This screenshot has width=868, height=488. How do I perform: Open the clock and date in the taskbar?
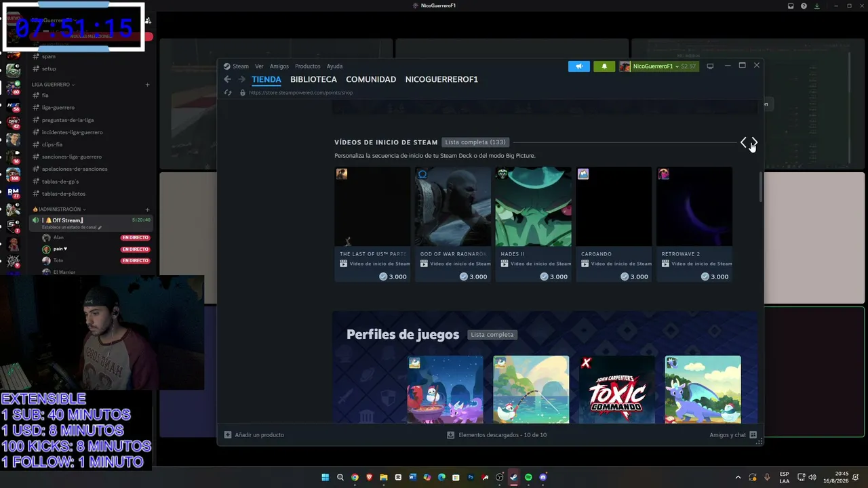pyautogui.click(x=836, y=477)
